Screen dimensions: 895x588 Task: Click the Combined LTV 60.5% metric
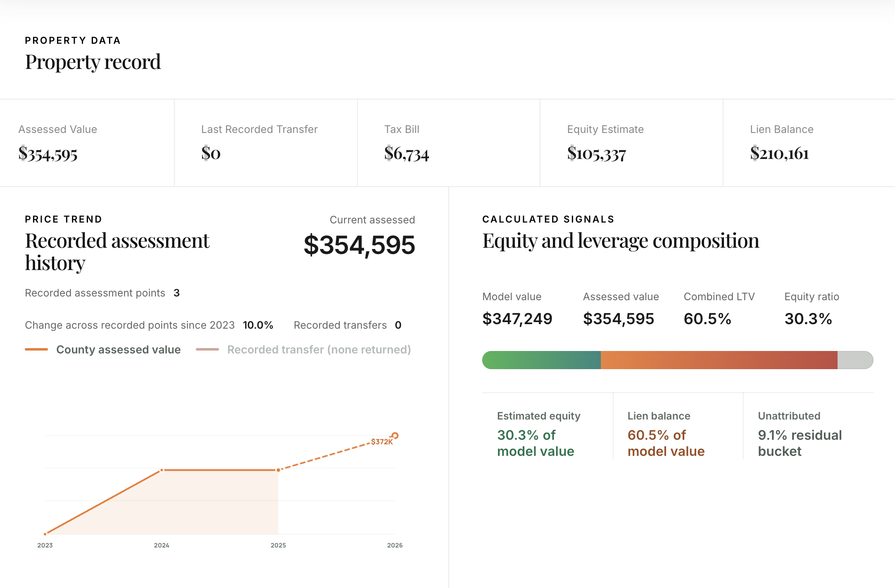pos(707,318)
